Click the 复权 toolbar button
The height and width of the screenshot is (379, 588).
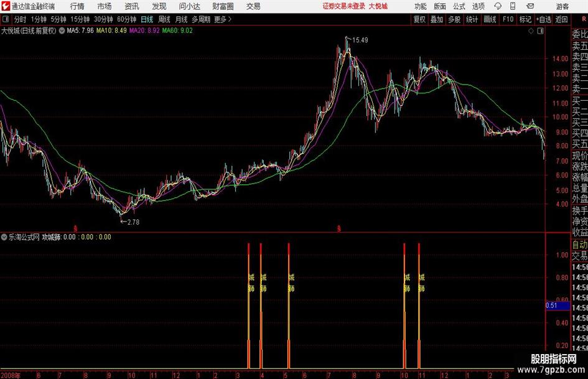419,19
